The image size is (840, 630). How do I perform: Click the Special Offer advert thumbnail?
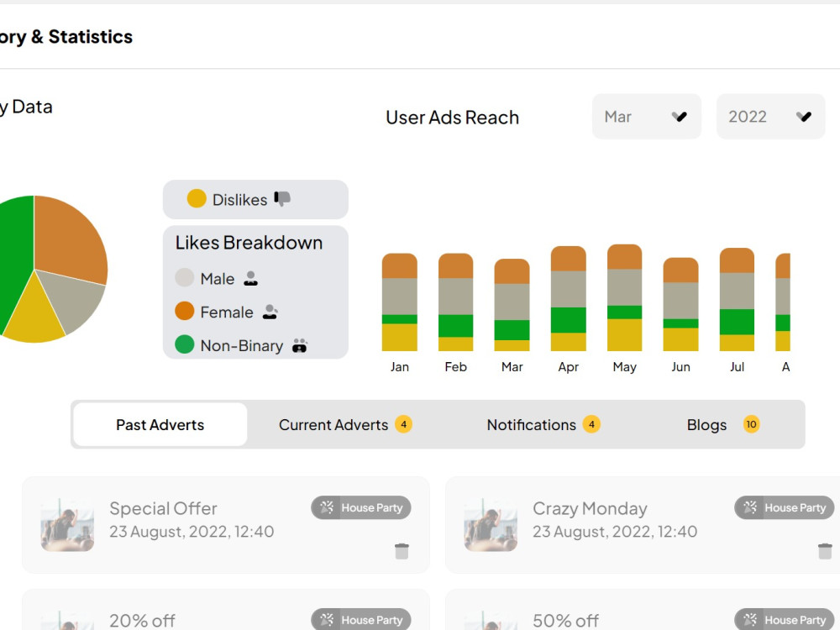click(x=67, y=524)
